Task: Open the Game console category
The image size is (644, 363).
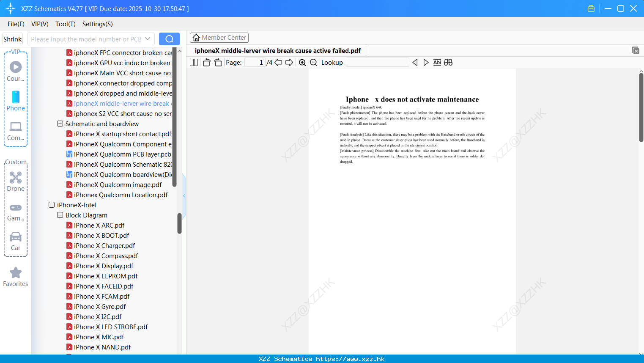Action: 16,212
